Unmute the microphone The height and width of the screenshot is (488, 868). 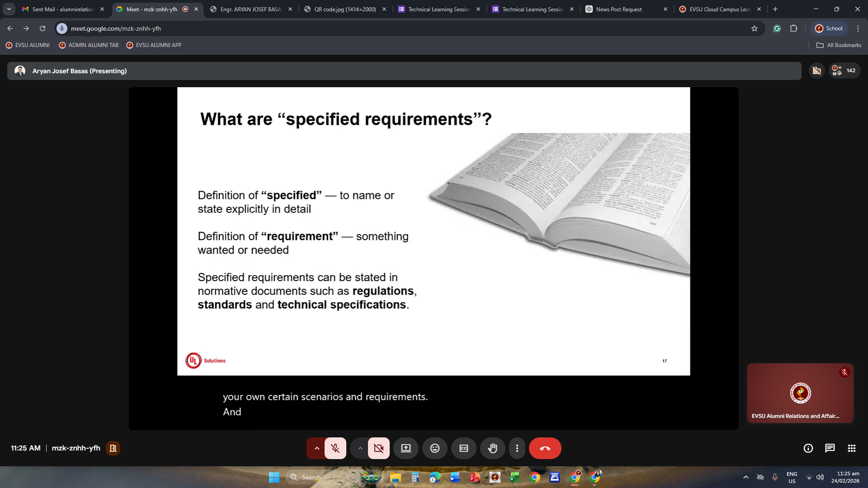335,448
